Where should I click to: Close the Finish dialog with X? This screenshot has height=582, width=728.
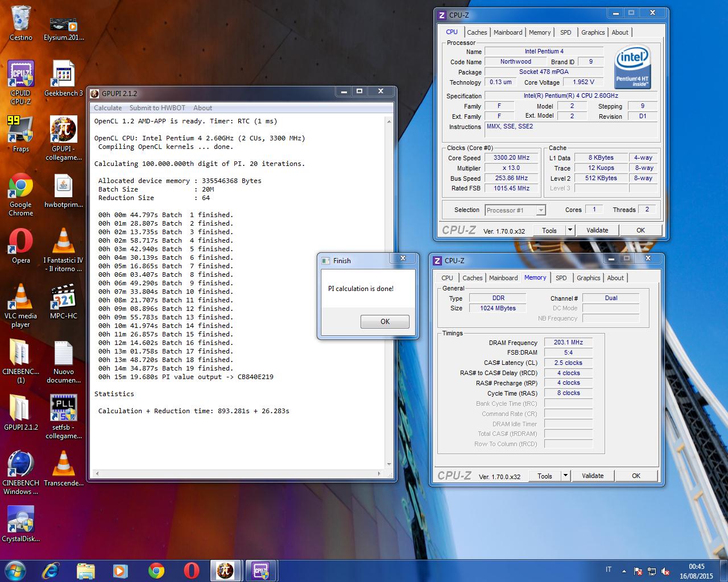[403, 259]
